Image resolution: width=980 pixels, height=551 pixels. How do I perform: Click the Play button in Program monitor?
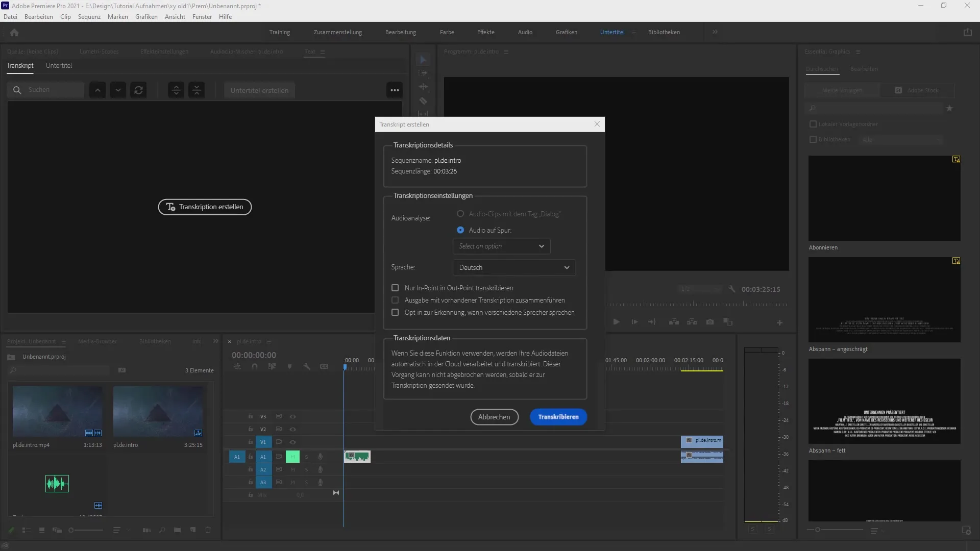(616, 322)
